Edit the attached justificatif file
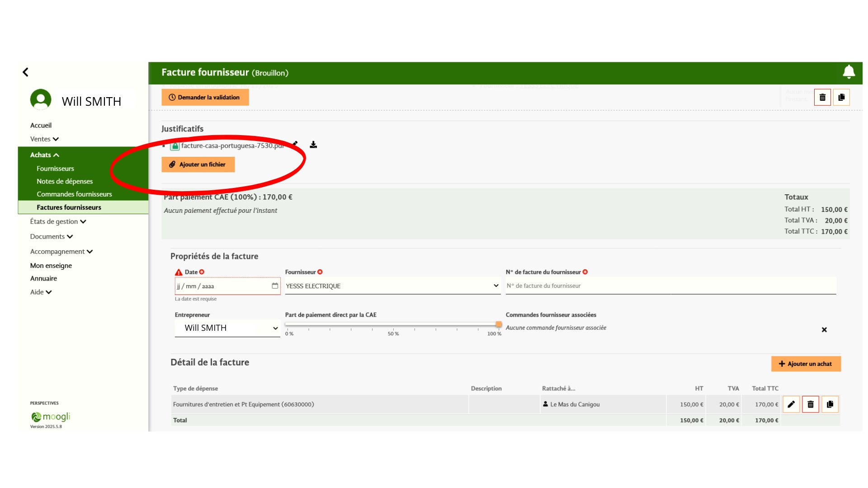 tap(295, 144)
